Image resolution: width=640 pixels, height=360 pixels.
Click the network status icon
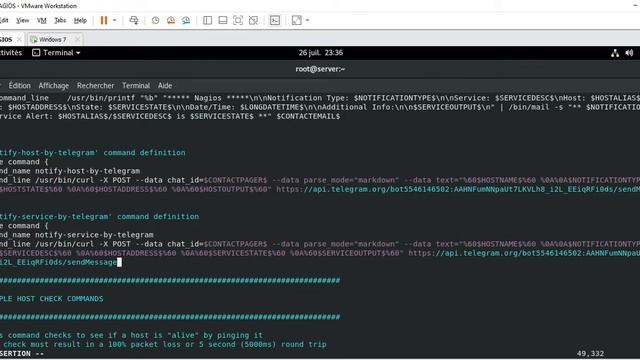[615, 53]
